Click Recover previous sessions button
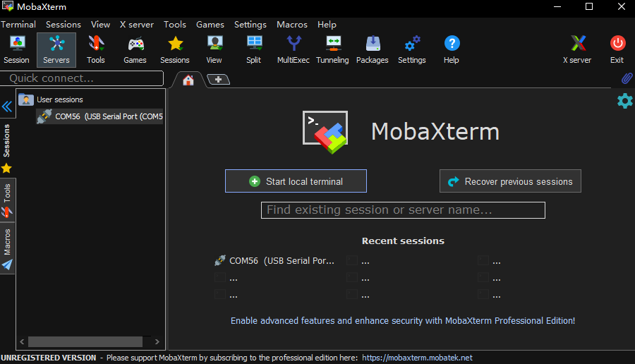 (510, 181)
